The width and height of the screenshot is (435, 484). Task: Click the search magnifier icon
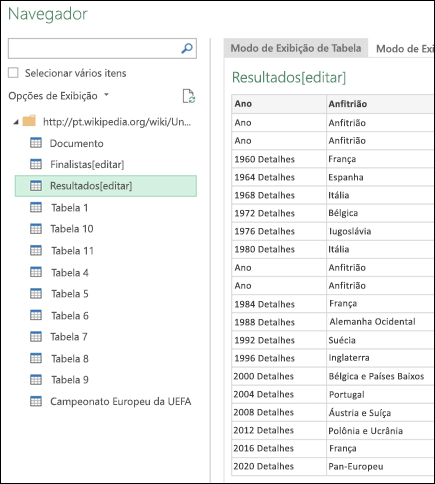coord(187,49)
